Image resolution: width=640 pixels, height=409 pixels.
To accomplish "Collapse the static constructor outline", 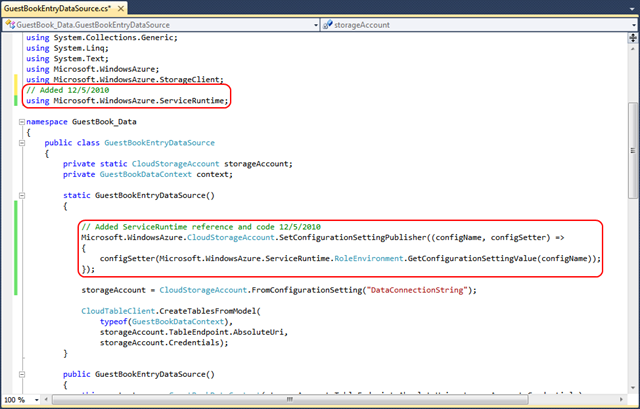I will 22,196.
